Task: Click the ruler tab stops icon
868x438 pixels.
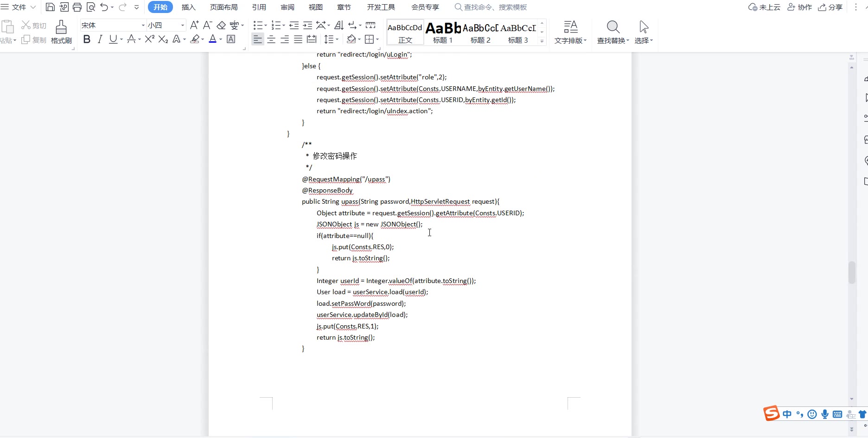Action: 370,25
